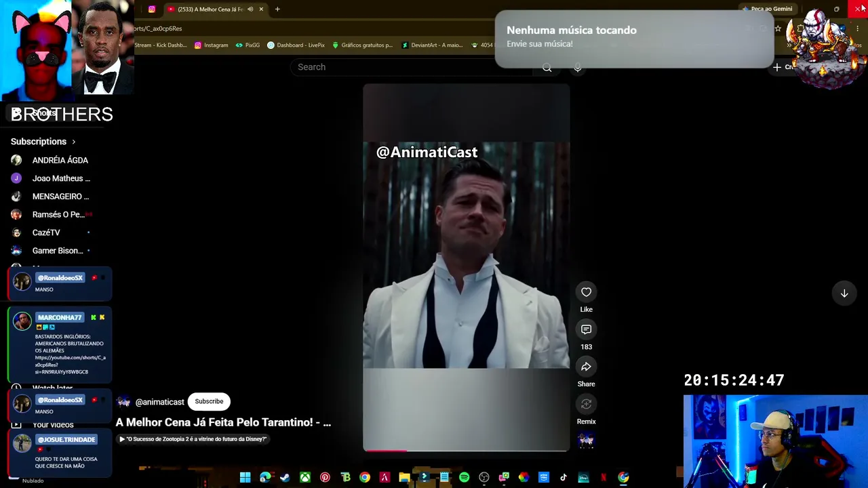Viewport: 868px width, 488px height.
Task: Open the Instagram bookmark
Action: pyautogui.click(x=211, y=45)
